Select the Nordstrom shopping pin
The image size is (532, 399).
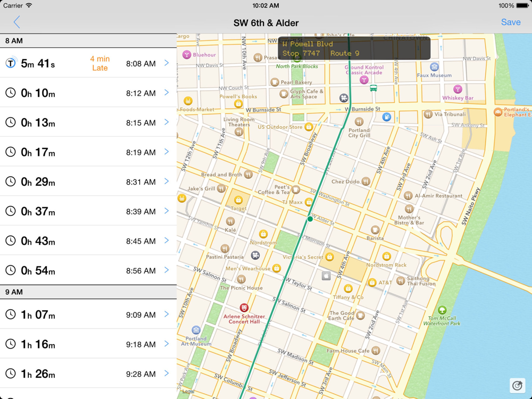(x=263, y=234)
